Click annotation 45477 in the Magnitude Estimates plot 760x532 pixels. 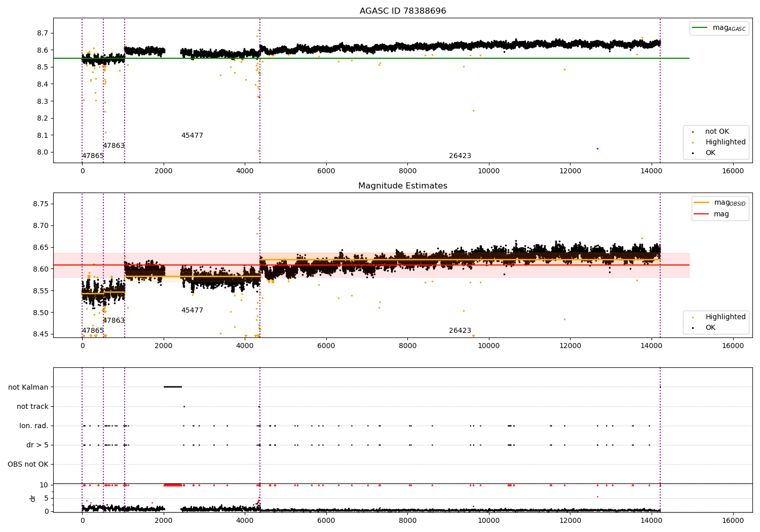pyautogui.click(x=192, y=311)
